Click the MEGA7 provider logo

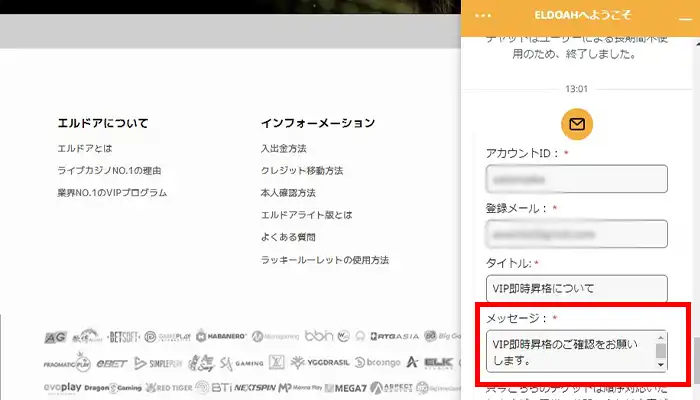pos(346,388)
